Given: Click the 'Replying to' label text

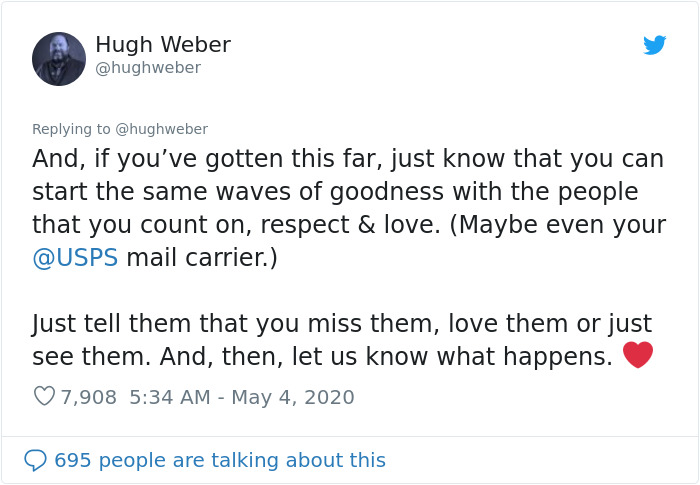Looking at the screenshot, I should pos(71,129).
